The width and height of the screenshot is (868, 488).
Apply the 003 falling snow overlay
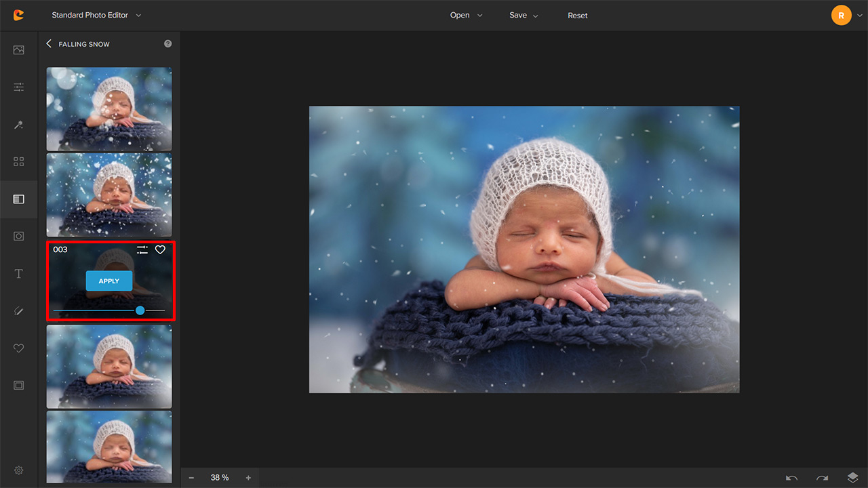coord(108,280)
